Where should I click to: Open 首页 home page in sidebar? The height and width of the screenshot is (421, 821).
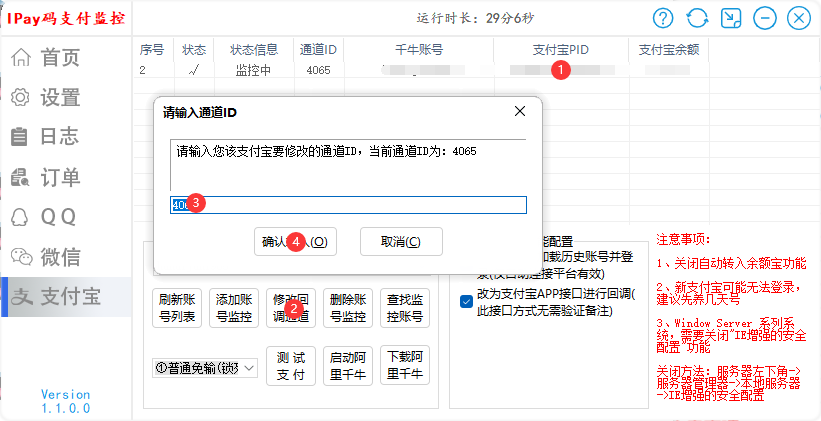[x=66, y=57]
